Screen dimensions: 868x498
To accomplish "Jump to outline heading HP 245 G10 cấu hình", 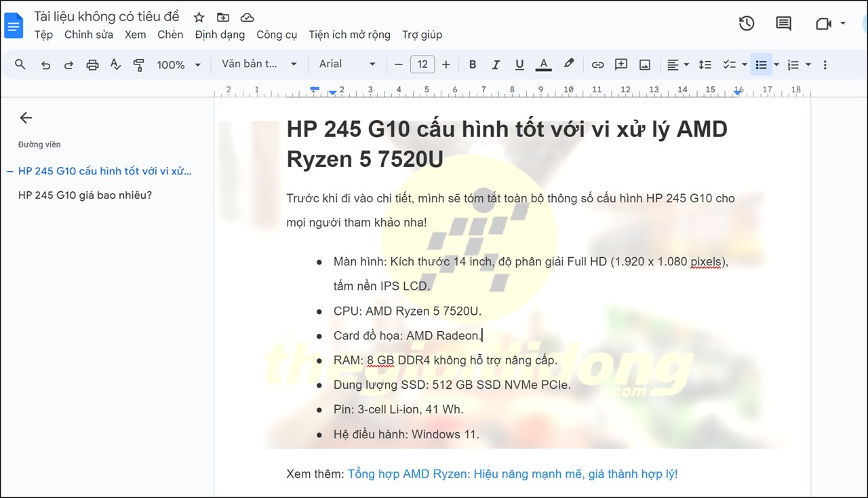I will click(105, 171).
